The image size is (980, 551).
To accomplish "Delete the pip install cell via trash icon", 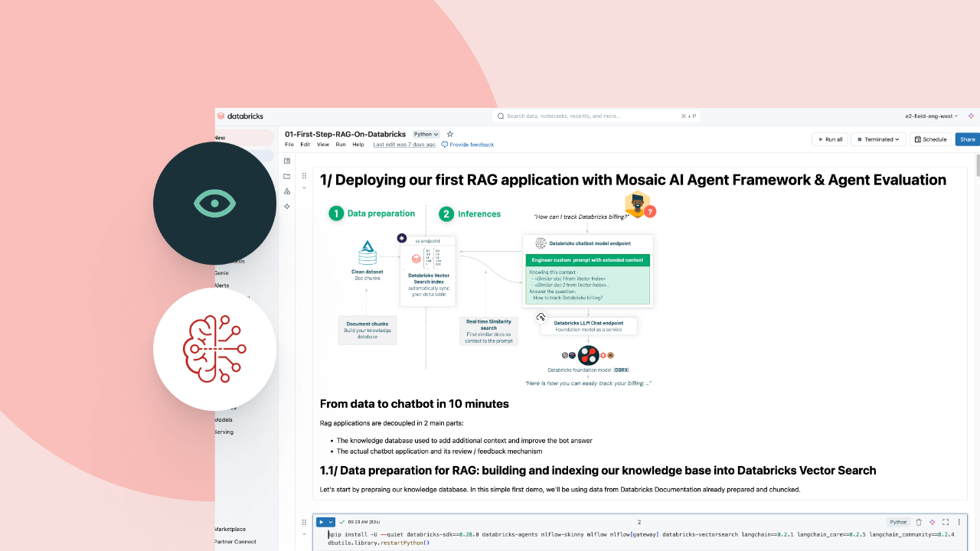I will coord(919,522).
